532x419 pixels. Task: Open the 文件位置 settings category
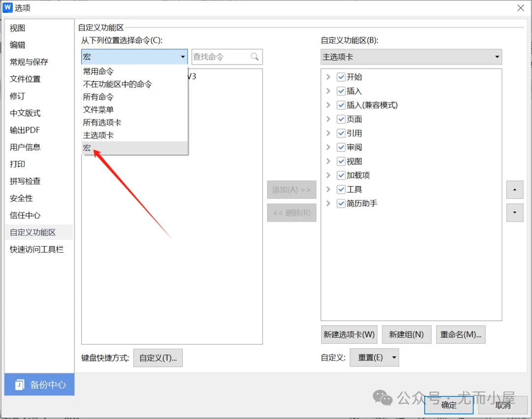click(39, 79)
